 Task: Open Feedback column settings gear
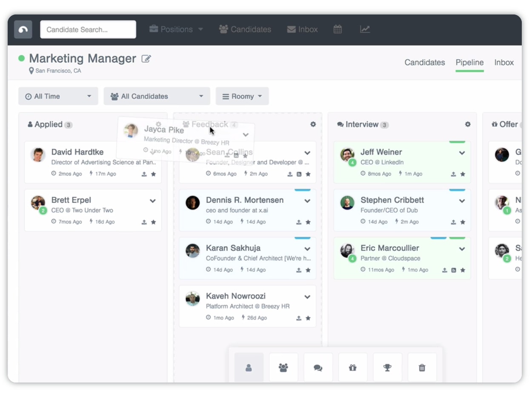pyautogui.click(x=313, y=124)
